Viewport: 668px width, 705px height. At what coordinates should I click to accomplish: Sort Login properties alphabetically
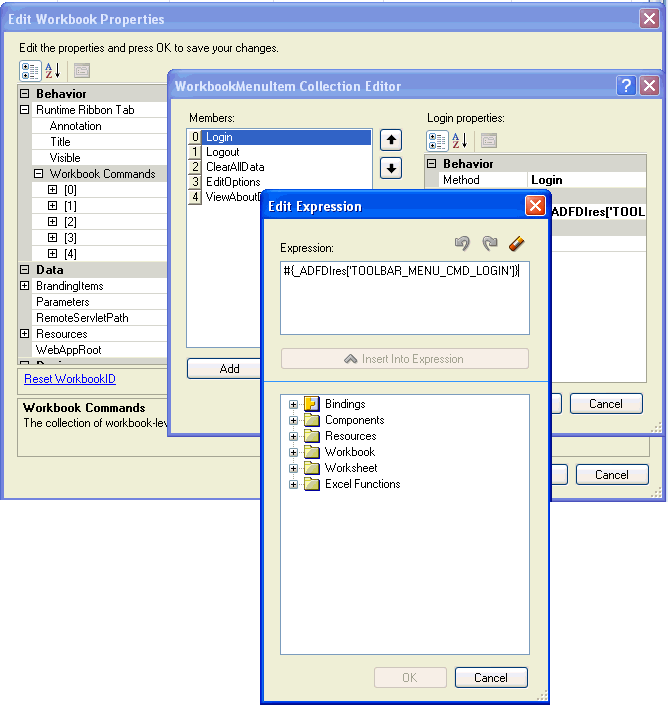click(x=460, y=141)
